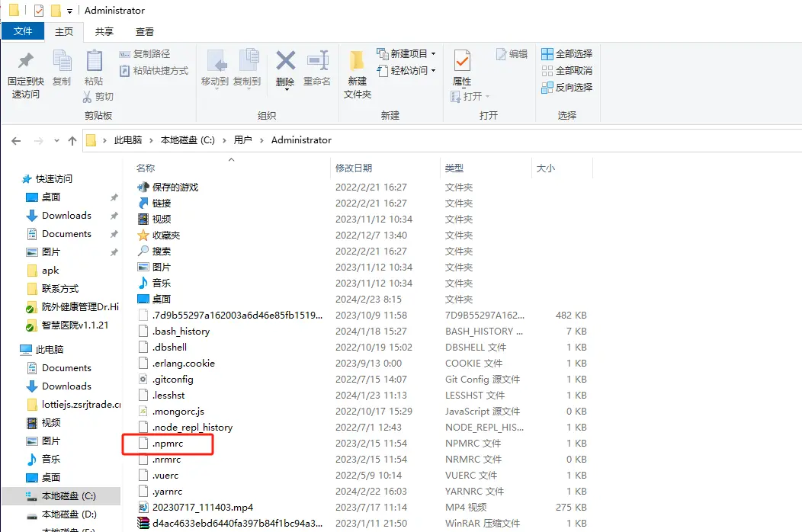802x532 pixels.
Task: Sort by the 大小 column header
Action: tap(546, 168)
